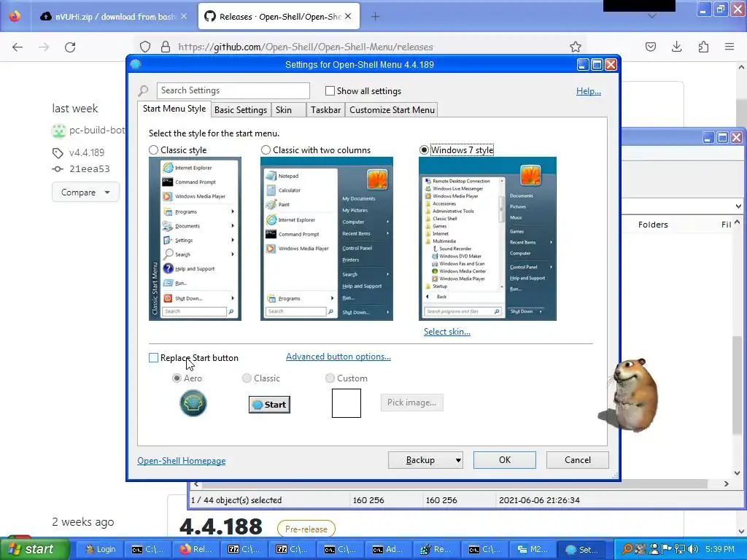
Task: Click the padlock site information icon
Action: [166, 47]
